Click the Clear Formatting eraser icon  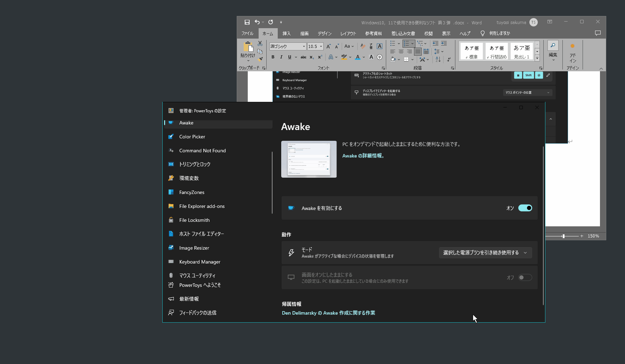point(363,46)
